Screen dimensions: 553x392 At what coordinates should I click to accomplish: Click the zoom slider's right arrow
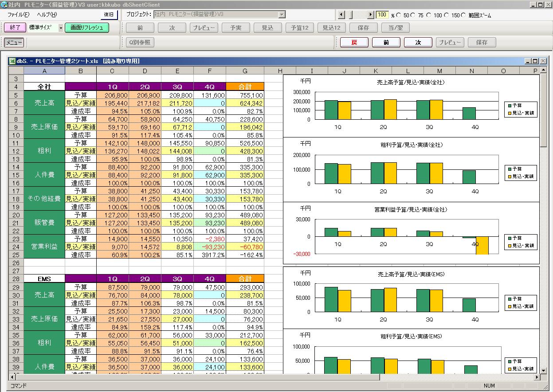(x=371, y=15)
